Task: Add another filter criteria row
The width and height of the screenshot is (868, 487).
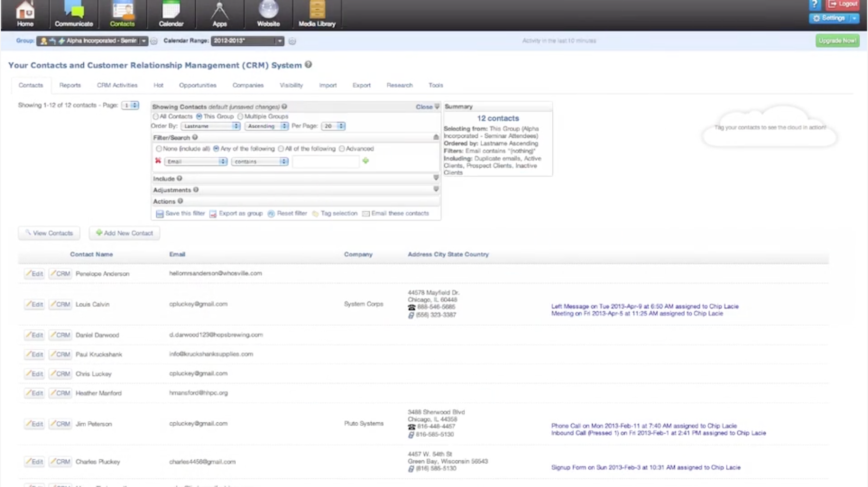Action: [x=365, y=161]
